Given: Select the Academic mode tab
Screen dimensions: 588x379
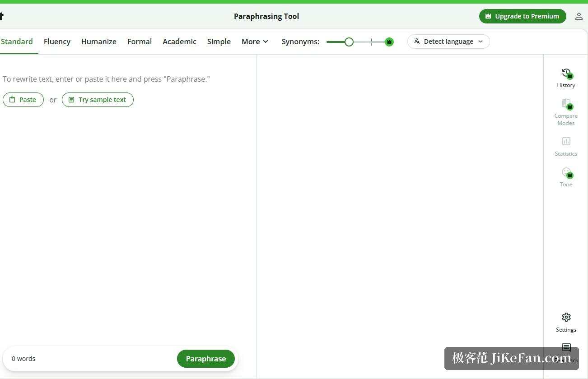Looking at the screenshot, I should pyautogui.click(x=179, y=42).
